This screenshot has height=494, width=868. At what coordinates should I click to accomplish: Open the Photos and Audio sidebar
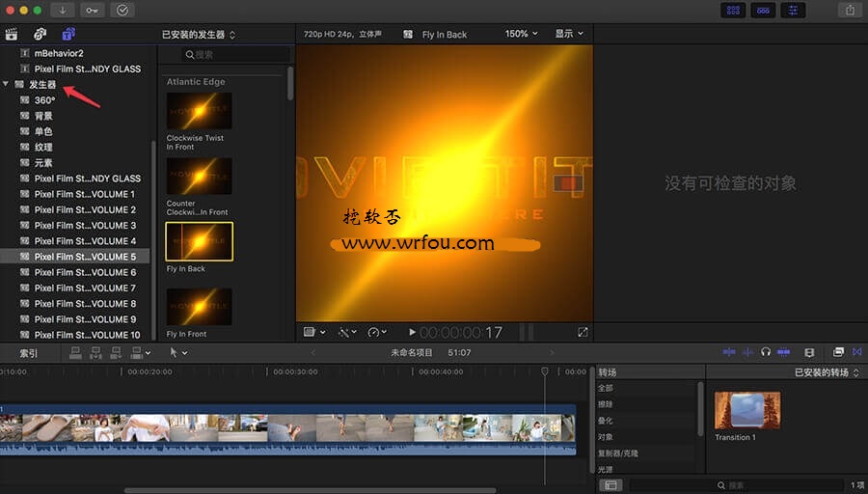pos(41,34)
